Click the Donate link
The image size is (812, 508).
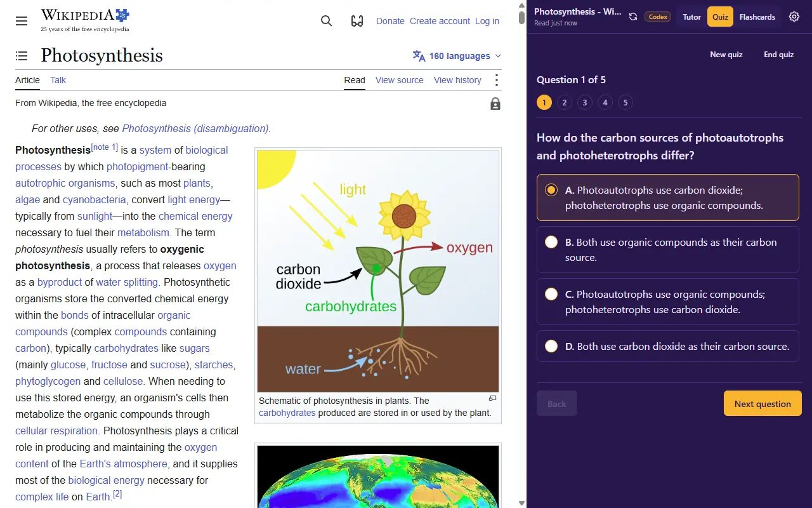click(x=390, y=21)
